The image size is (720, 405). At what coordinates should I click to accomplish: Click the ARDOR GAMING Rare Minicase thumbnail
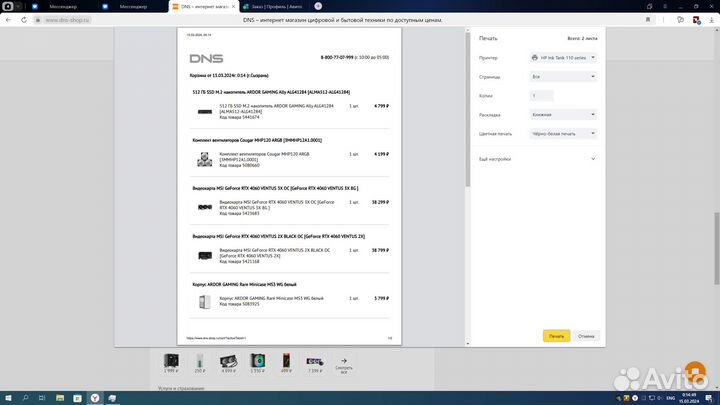(x=205, y=302)
